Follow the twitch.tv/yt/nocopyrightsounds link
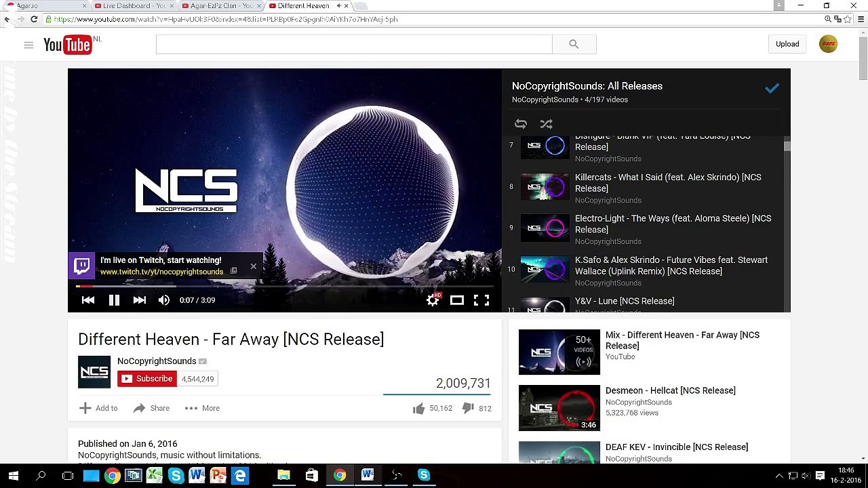 coord(161,272)
